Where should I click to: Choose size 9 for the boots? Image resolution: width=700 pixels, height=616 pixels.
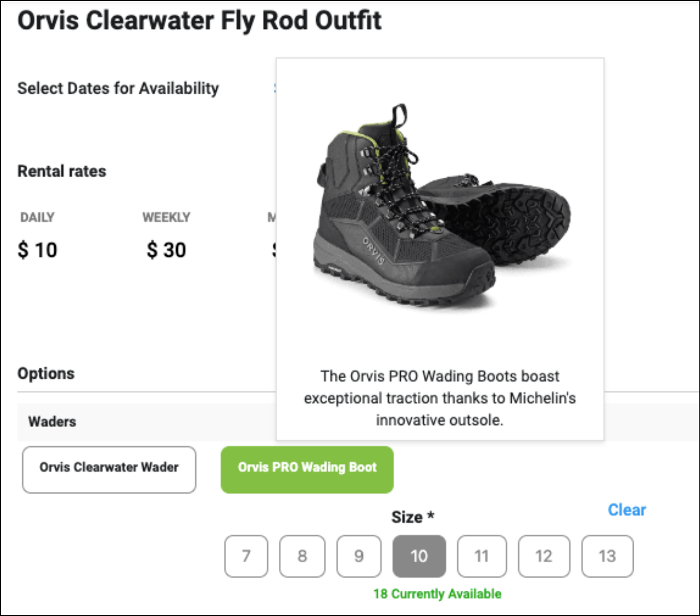(359, 556)
